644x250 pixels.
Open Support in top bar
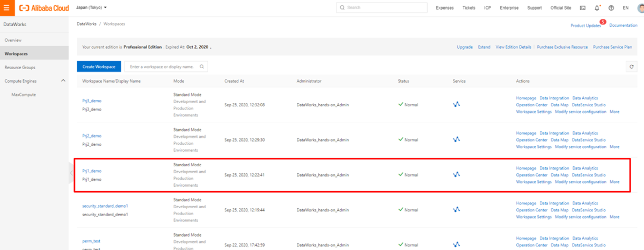[535, 8]
